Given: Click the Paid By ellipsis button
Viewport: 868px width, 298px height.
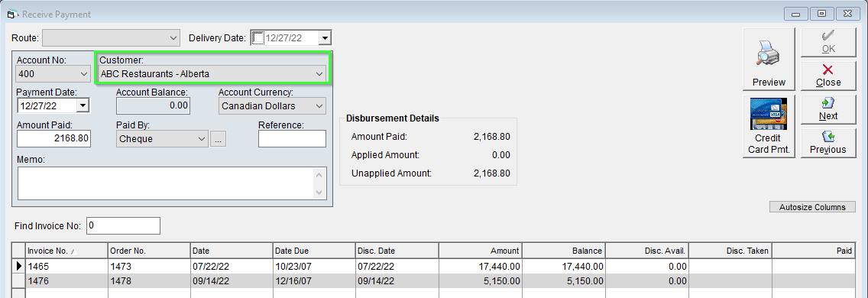Looking at the screenshot, I should pos(218,139).
